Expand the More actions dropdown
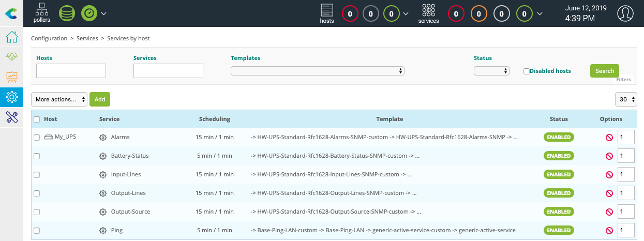644x241 pixels. pyautogui.click(x=59, y=99)
